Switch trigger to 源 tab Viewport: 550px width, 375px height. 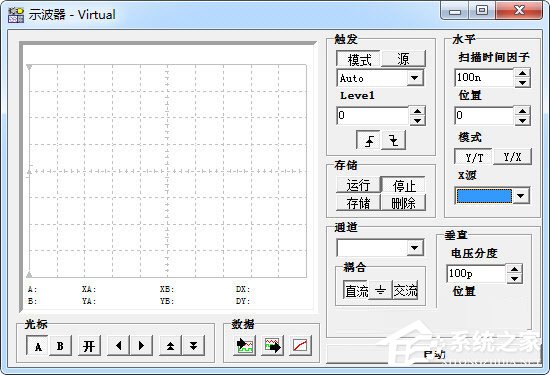pyautogui.click(x=403, y=59)
